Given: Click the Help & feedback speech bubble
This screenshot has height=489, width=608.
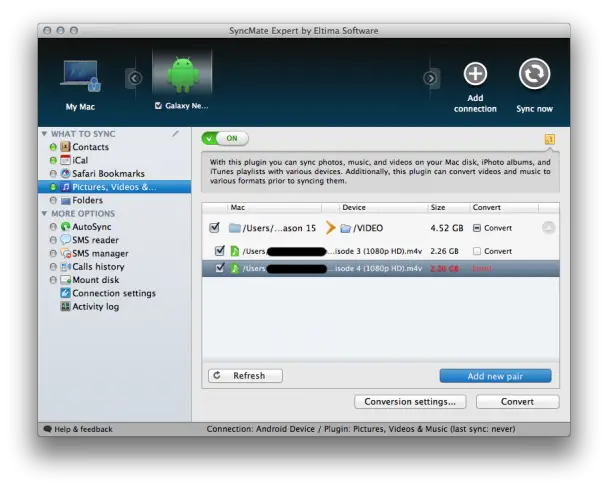Looking at the screenshot, I should pyautogui.click(x=48, y=429).
